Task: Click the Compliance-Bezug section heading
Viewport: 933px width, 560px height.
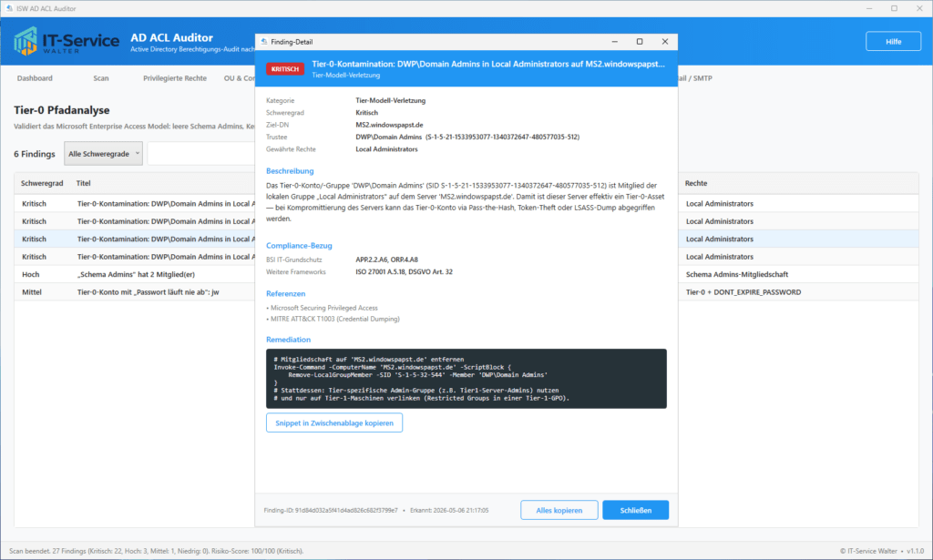Action: [x=299, y=246]
